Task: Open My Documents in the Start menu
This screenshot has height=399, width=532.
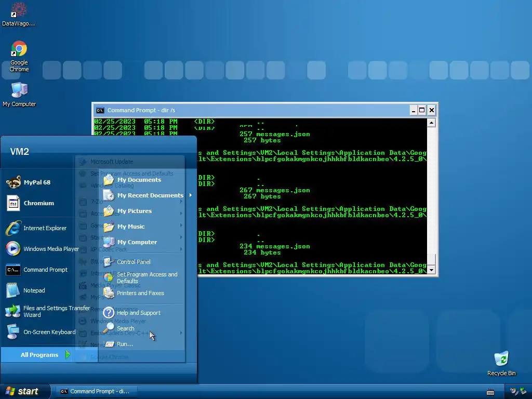Action: click(132, 180)
